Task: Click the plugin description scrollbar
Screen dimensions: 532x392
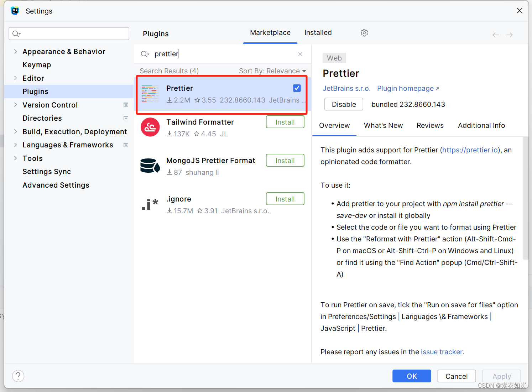Action: pyautogui.click(x=526, y=198)
